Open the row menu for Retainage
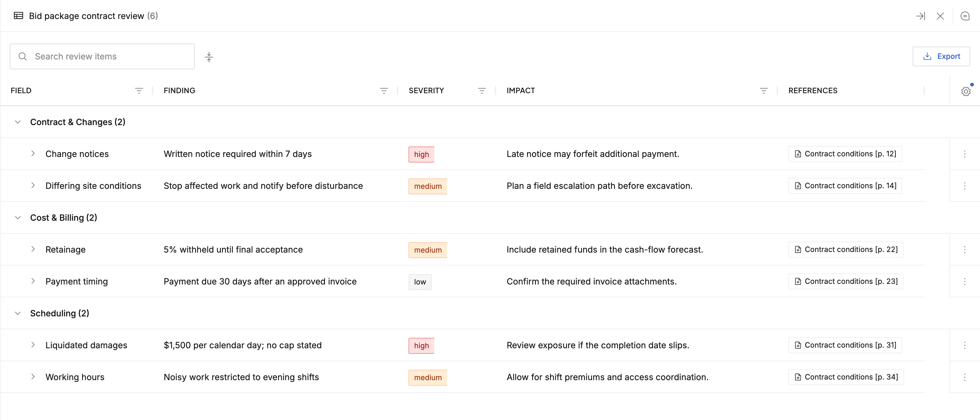980x420 pixels. coord(964,250)
